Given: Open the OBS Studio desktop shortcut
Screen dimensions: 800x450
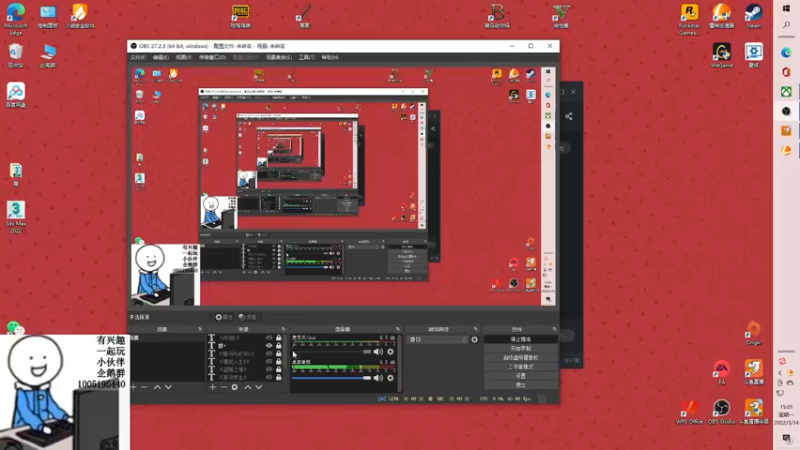Looking at the screenshot, I should coord(721,412).
